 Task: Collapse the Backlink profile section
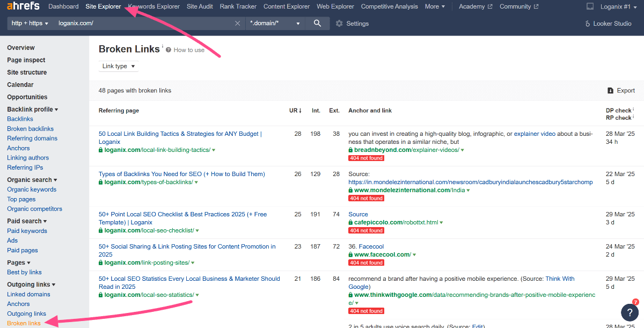tap(32, 110)
